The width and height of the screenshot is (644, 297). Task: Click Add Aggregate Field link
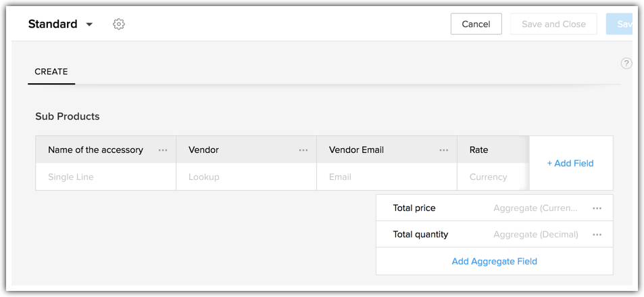coord(494,261)
